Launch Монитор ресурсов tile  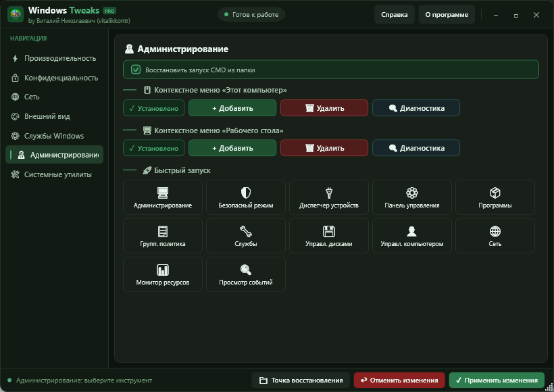pos(163,274)
